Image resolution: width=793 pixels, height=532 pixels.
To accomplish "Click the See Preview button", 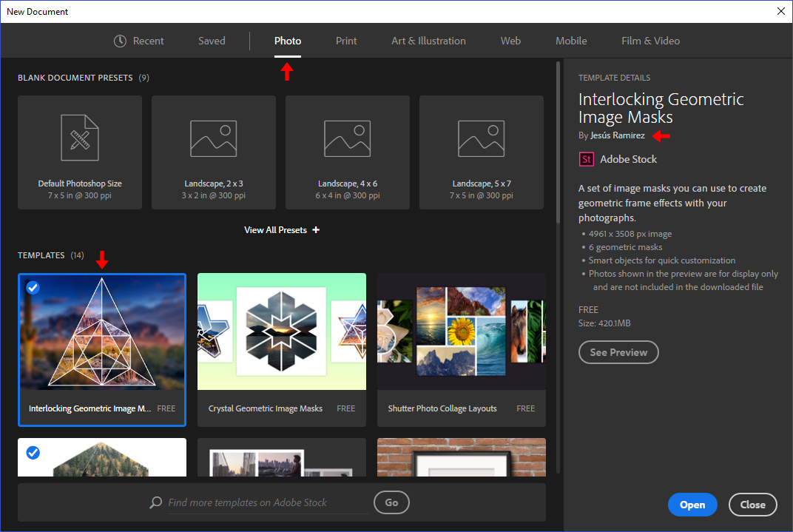I will (x=618, y=352).
